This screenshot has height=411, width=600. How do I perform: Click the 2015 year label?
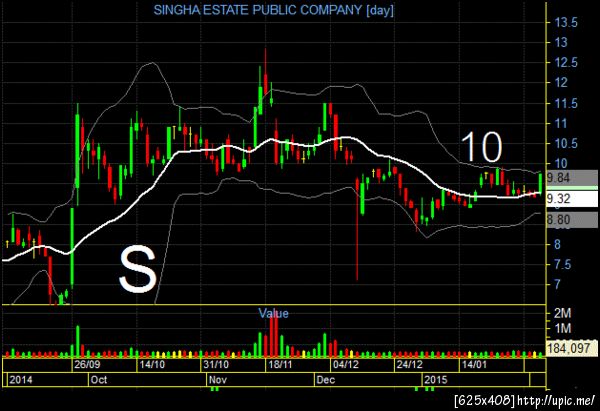coord(436,380)
